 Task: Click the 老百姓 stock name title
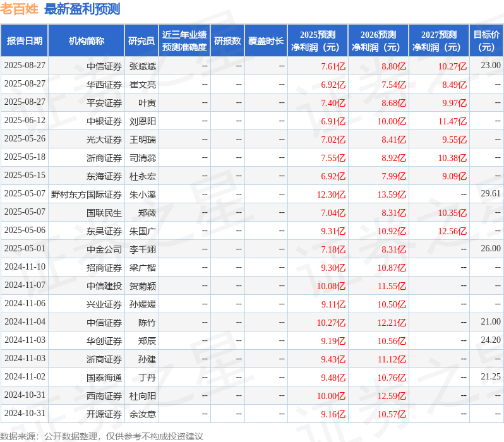coord(20,9)
